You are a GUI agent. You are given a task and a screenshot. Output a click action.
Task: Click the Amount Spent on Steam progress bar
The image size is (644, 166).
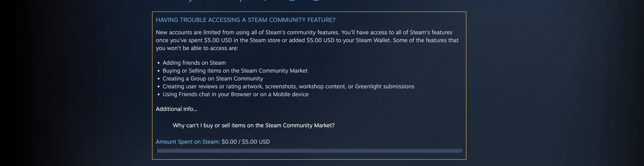coord(309,151)
